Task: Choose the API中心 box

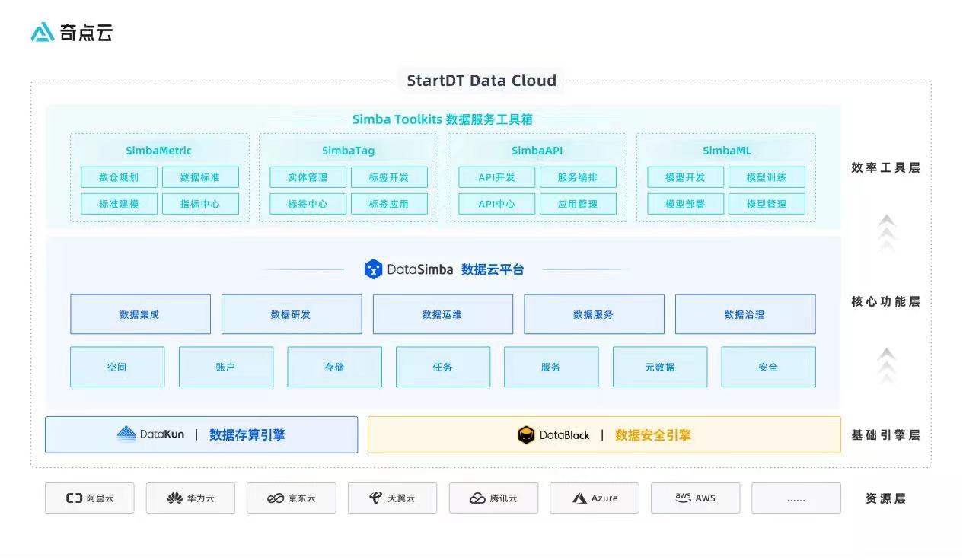Action: pos(497,204)
